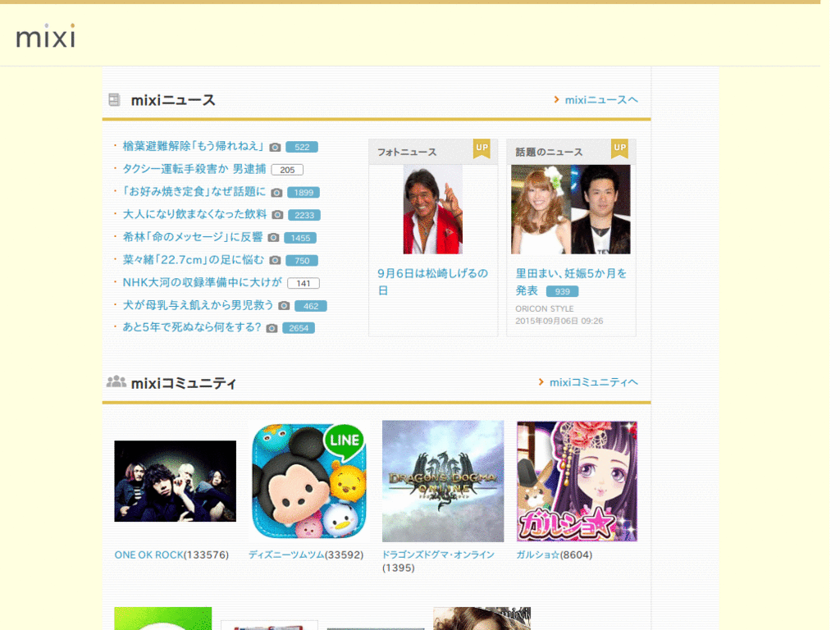Click camera icon next to お好み焼き定食 headline
This screenshot has height=630, width=840.
click(276, 192)
